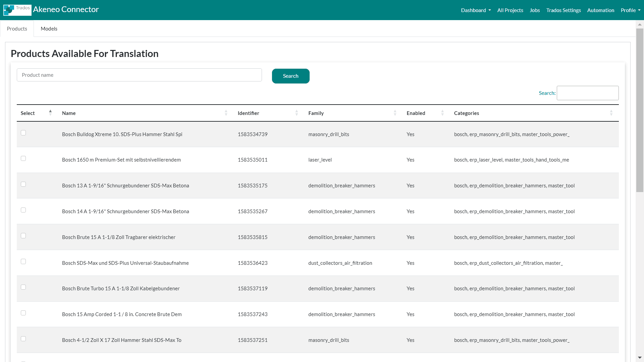Click the Identifier column header
The height and width of the screenshot is (362, 644).
click(248, 113)
